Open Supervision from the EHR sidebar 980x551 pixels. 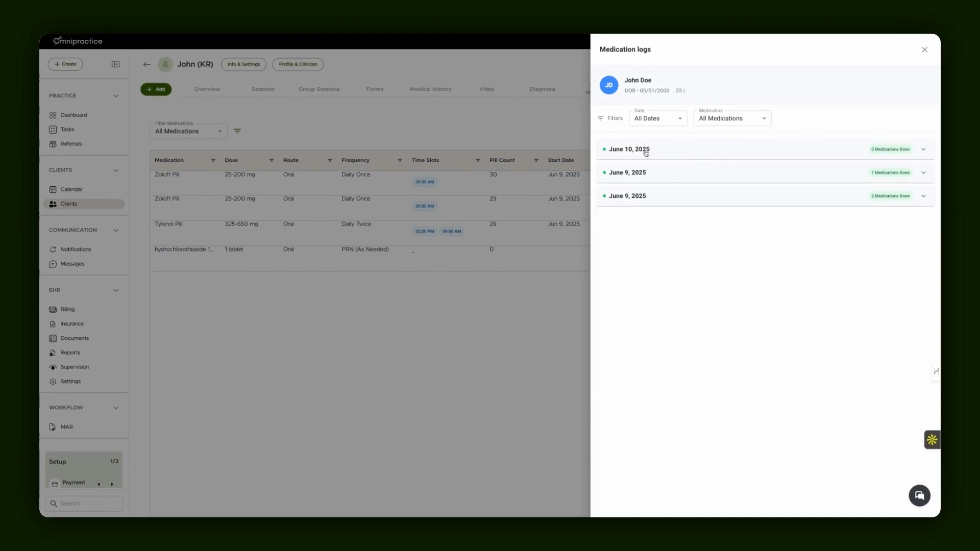click(75, 367)
